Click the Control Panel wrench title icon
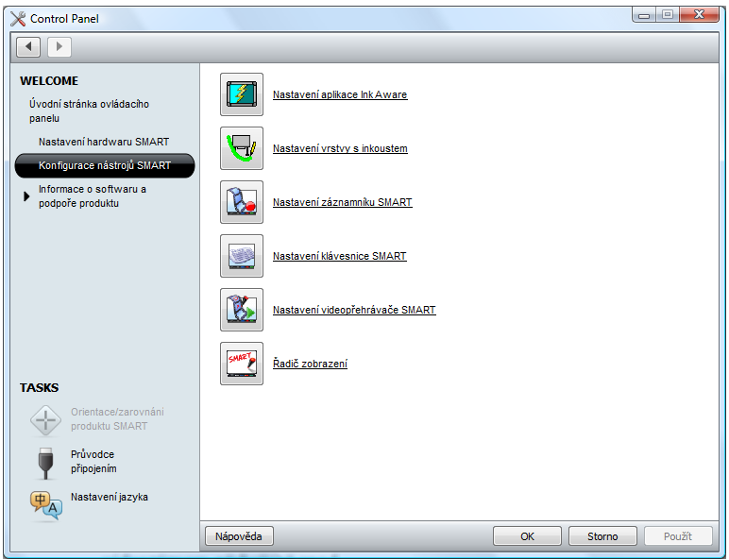This screenshot has width=729, height=560. click(x=18, y=19)
